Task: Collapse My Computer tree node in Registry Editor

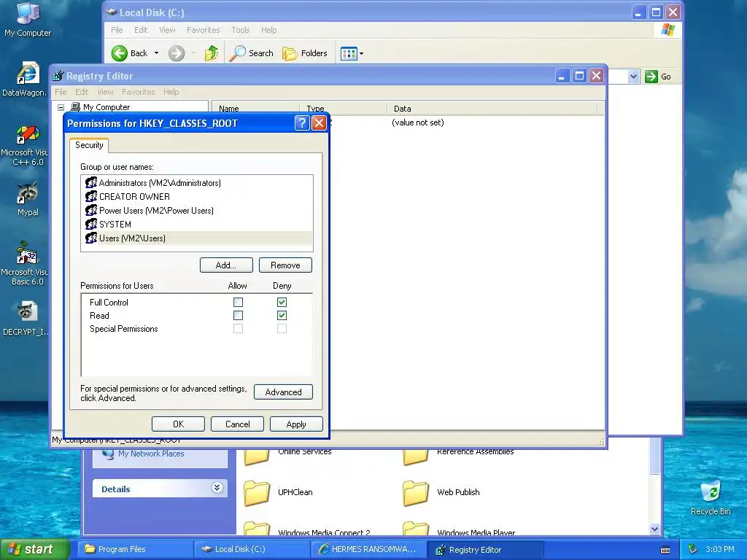Action: pyautogui.click(x=61, y=107)
